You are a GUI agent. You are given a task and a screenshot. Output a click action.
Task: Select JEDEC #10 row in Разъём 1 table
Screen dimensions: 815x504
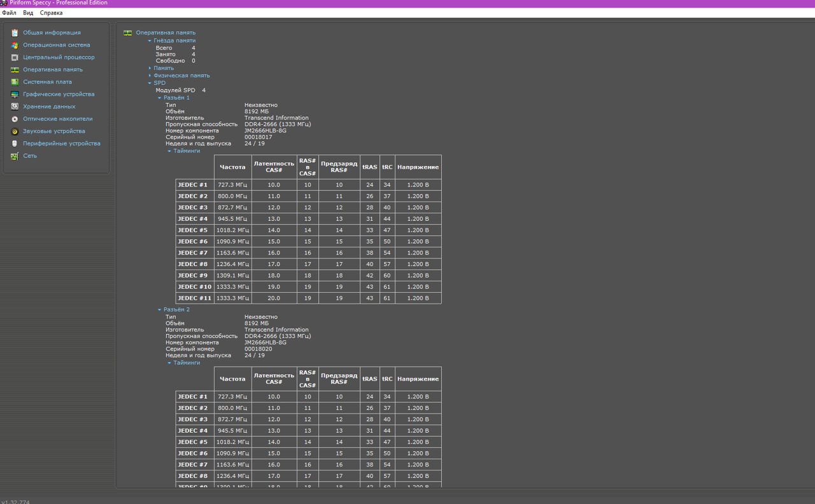click(x=308, y=287)
